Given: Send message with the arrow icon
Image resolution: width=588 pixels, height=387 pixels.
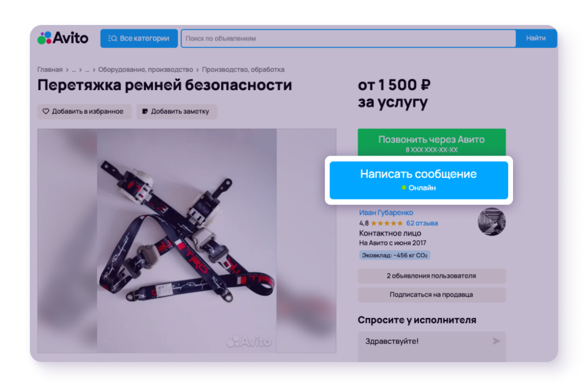Looking at the screenshot, I should [496, 341].
